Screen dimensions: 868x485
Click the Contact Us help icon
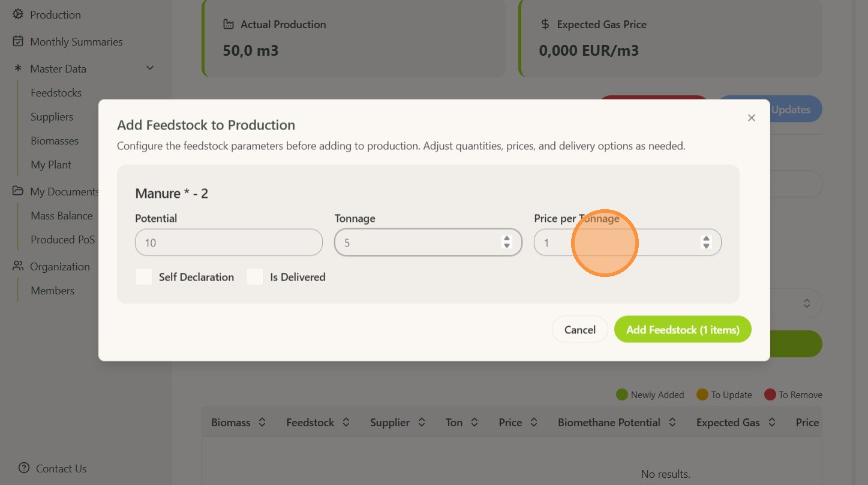coord(24,468)
